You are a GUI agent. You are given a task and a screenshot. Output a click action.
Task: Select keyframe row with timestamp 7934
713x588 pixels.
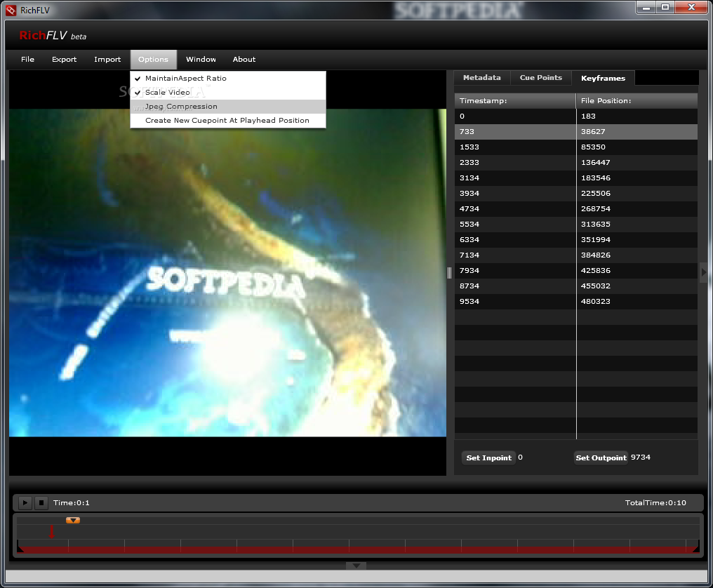[576, 271]
